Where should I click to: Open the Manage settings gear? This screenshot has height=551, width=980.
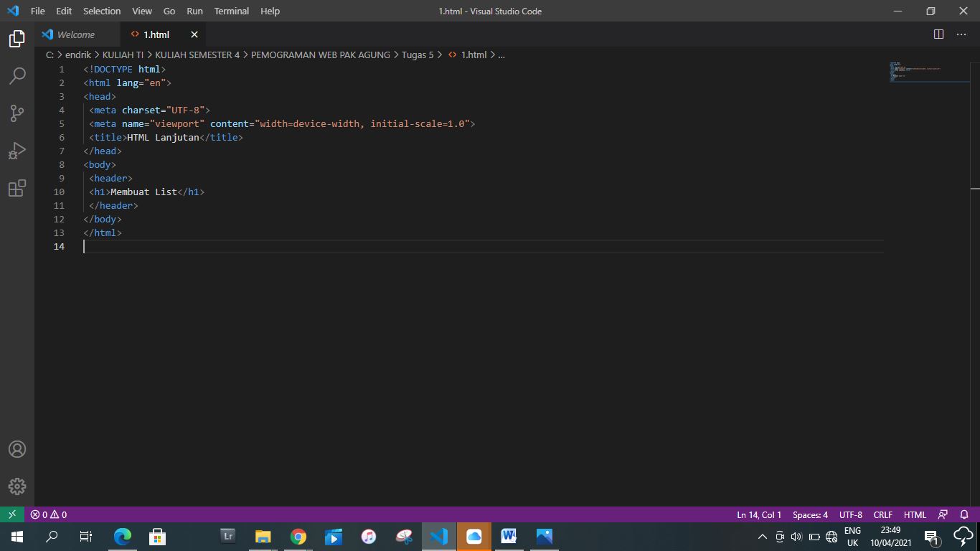tap(17, 486)
